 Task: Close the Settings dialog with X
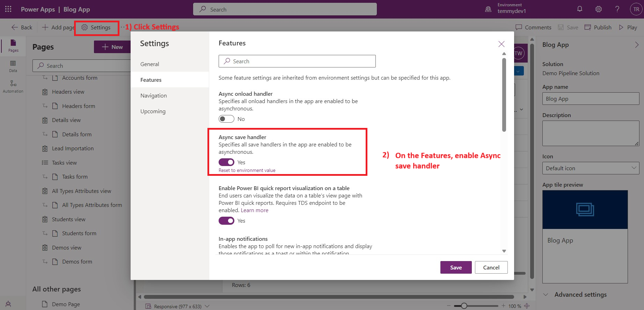pos(502,44)
